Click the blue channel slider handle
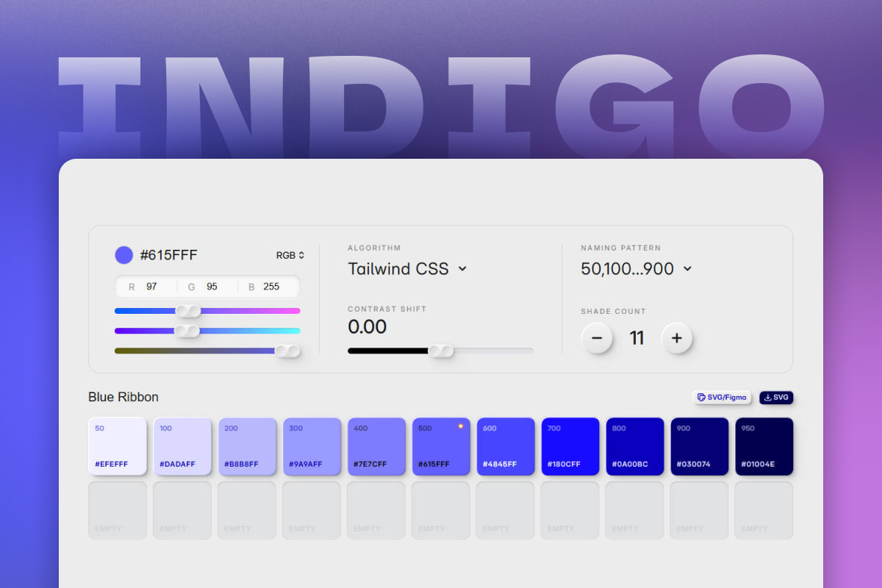The image size is (882, 588). point(287,351)
